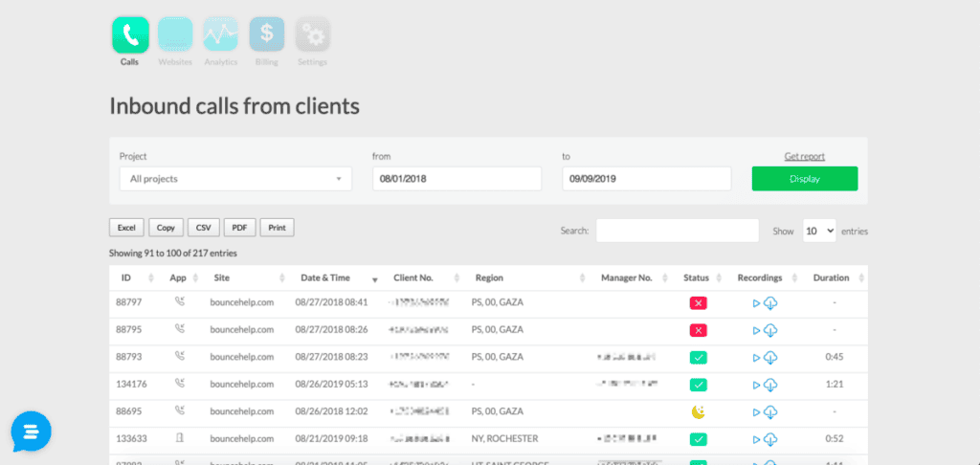Export table with the Excel button
980x465 pixels.
(127, 228)
